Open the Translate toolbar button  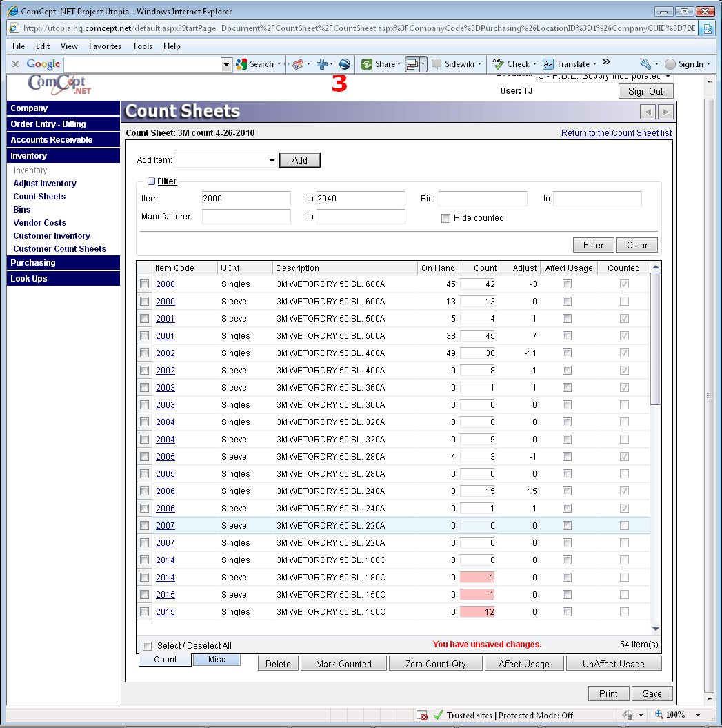568,64
